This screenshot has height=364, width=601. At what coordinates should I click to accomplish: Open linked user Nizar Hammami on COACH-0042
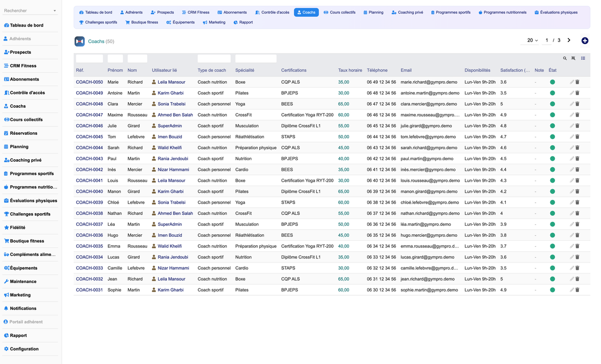point(173,170)
